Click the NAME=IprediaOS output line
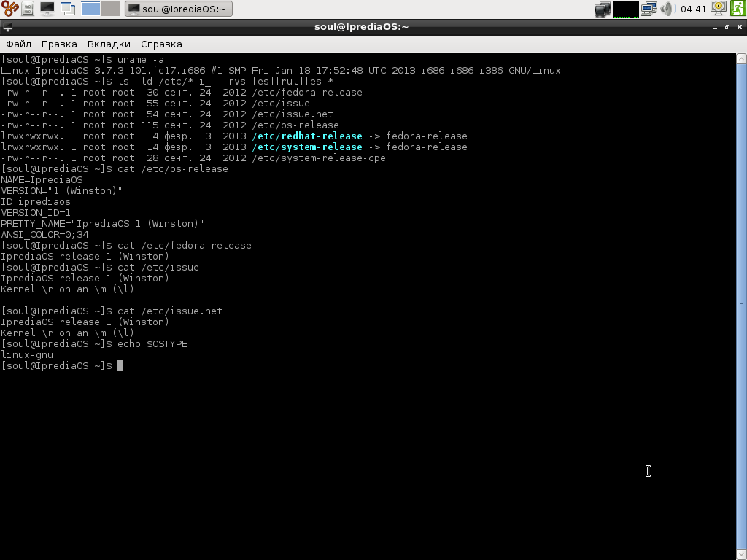Viewport: 747px width, 560px height. (42, 180)
